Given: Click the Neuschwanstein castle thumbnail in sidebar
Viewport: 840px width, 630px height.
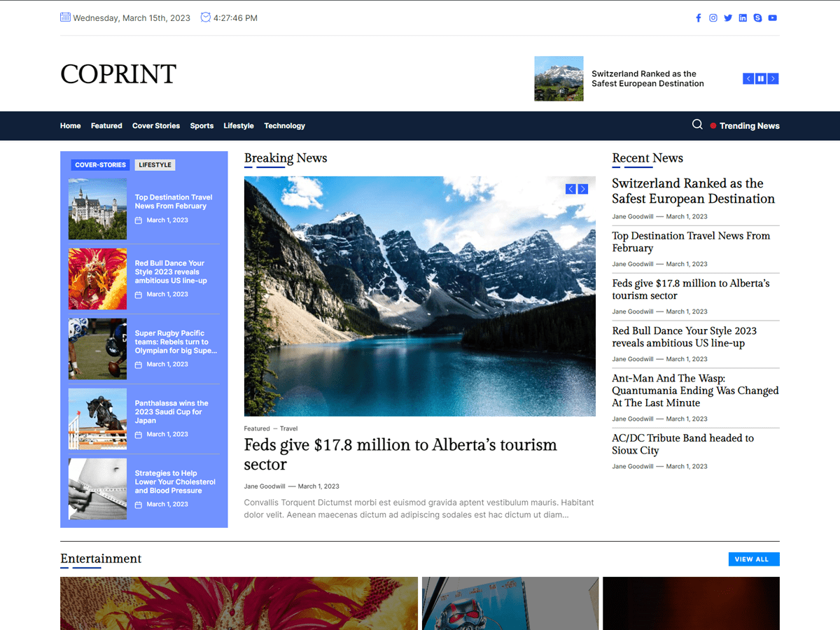Looking at the screenshot, I should pos(97,209).
